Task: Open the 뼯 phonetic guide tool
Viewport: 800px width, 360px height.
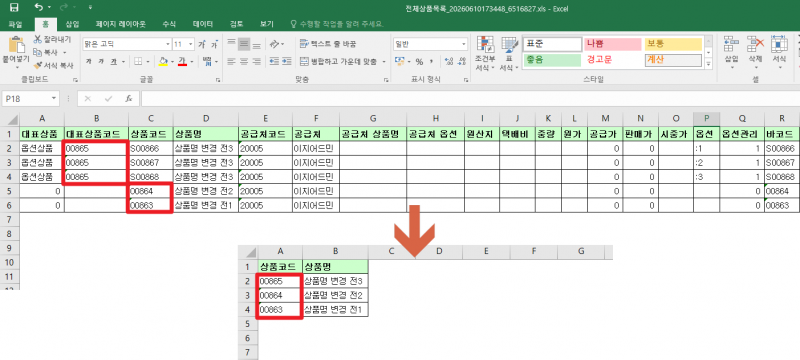Action: (207, 62)
